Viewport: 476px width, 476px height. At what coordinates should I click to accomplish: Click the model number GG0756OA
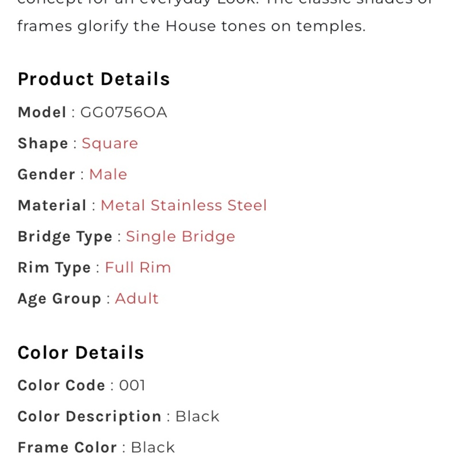point(124,112)
